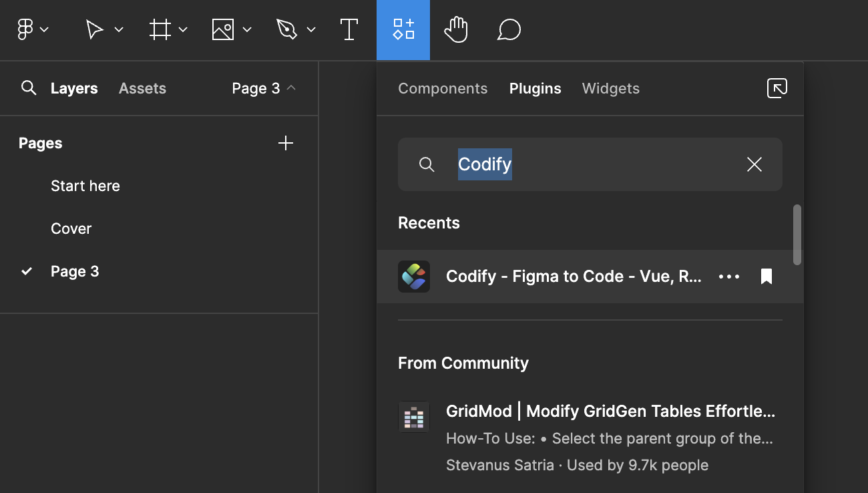Click the From Community heading
Screen dimensions: 868x493
(463, 363)
